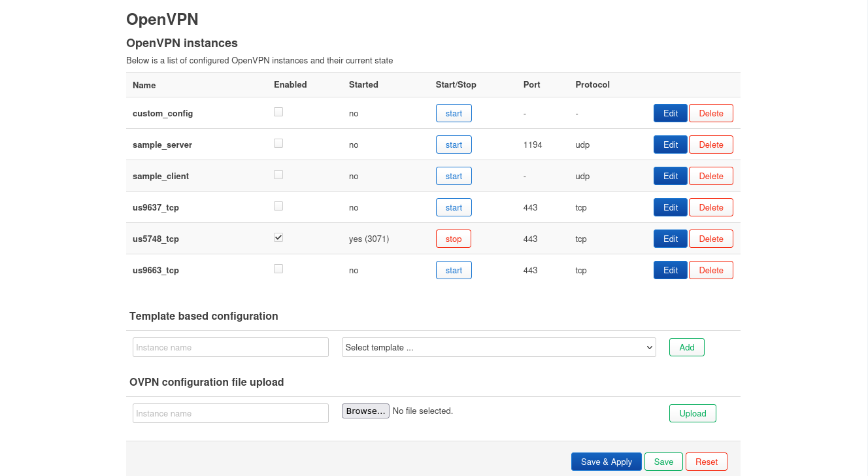Toggle Enabled checkbox for custom_config

(278, 112)
